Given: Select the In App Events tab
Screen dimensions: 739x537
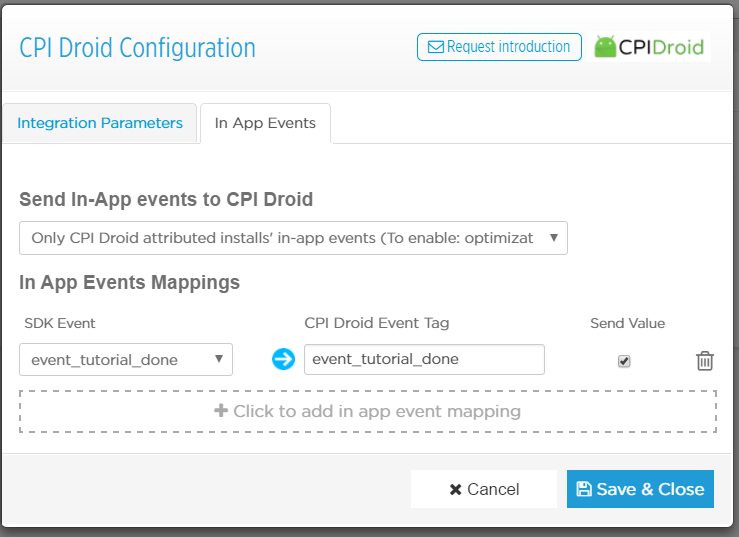Looking at the screenshot, I should tap(265, 123).
